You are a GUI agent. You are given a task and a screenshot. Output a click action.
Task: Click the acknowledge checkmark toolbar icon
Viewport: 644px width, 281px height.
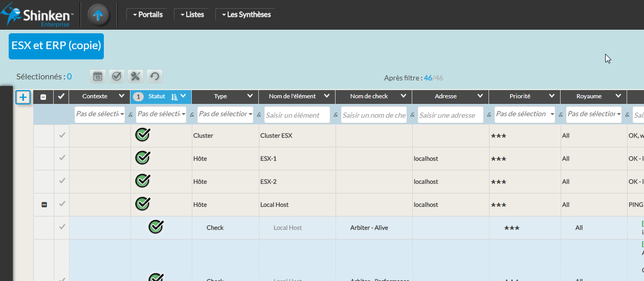click(117, 76)
